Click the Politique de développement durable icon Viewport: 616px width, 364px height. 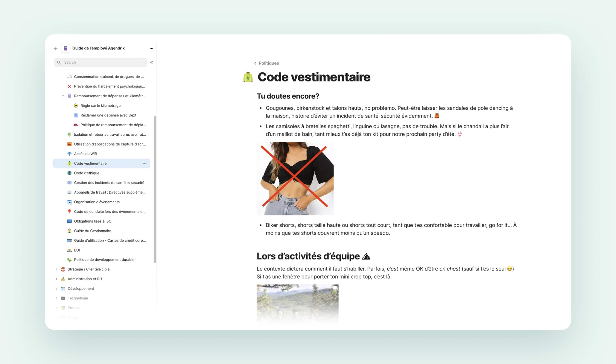click(x=69, y=260)
